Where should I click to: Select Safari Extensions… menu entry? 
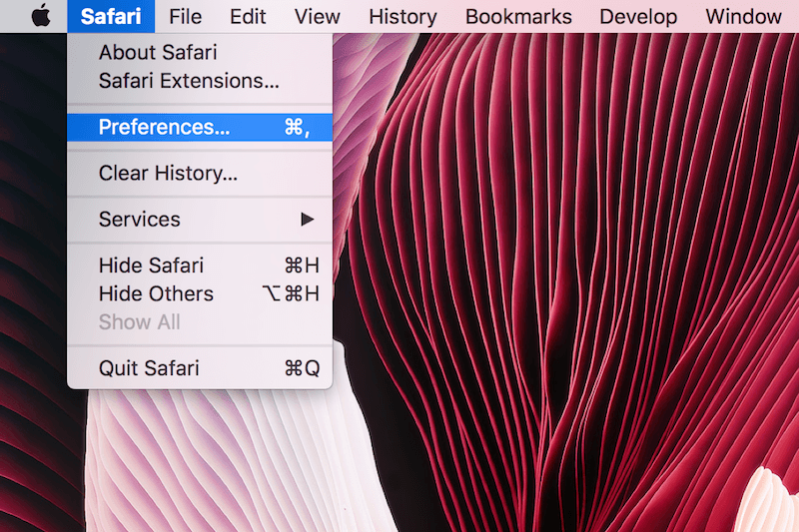pos(189,81)
